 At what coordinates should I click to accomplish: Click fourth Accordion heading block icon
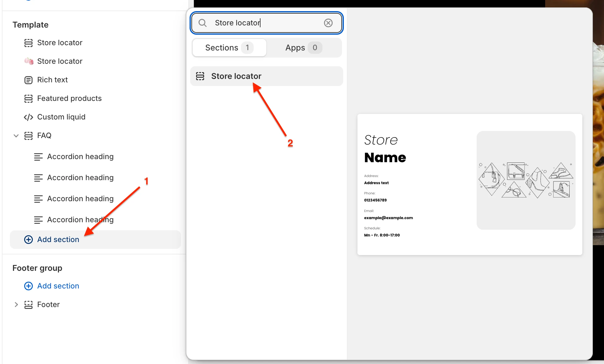(38, 220)
